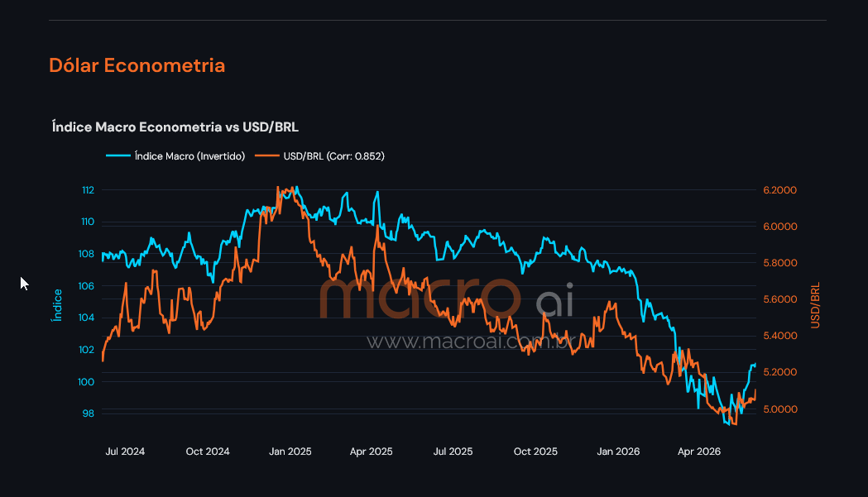
Task: Toggle the Índice Macro (Invertido) legend entry
Action: (x=175, y=156)
